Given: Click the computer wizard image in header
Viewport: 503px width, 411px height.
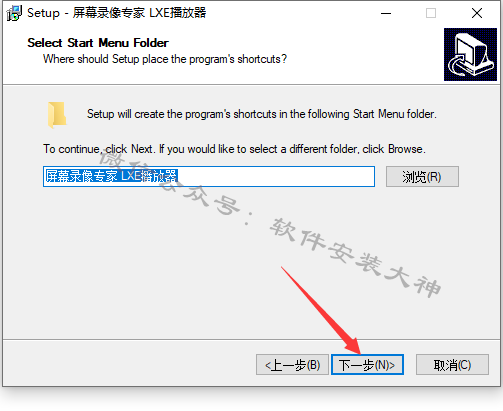Looking at the screenshot, I should (x=470, y=54).
